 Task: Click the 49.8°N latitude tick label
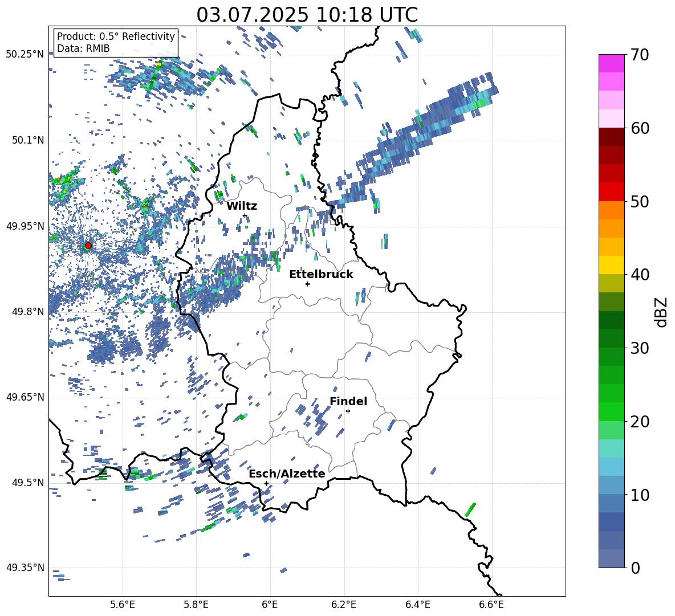28,312
